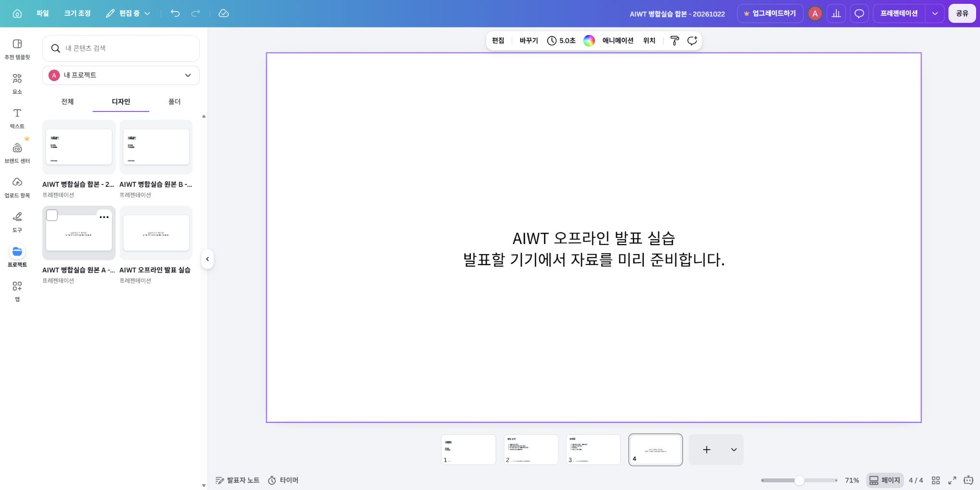
Task: Check cloud save status icon
Action: tap(223, 13)
